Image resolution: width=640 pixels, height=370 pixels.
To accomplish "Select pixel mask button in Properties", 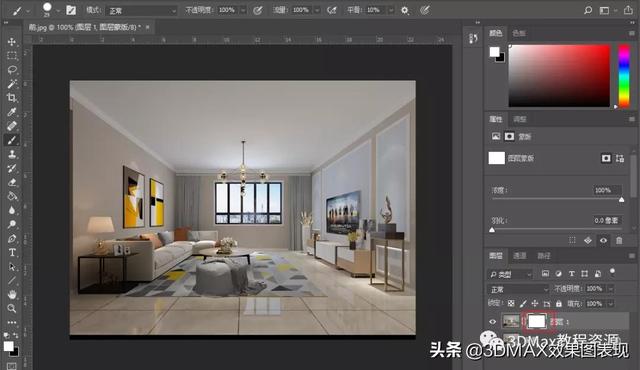I will pos(606,158).
